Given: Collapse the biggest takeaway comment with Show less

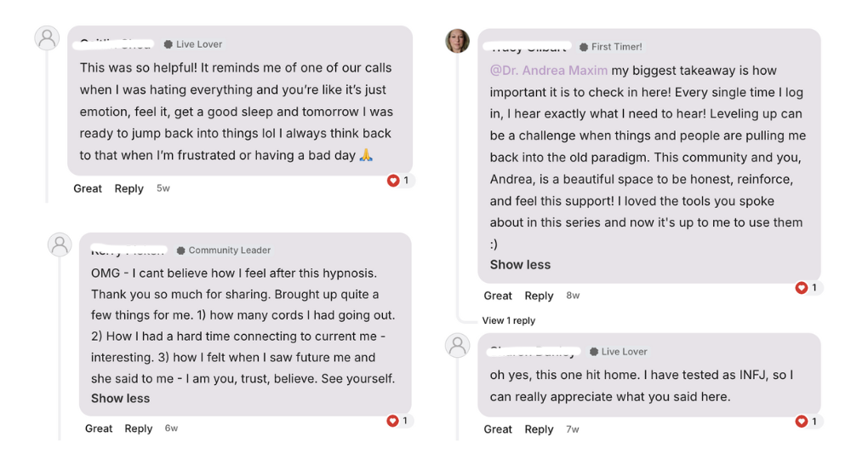Looking at the screenshot, I should pyautogui.click(x=520, y=264).
